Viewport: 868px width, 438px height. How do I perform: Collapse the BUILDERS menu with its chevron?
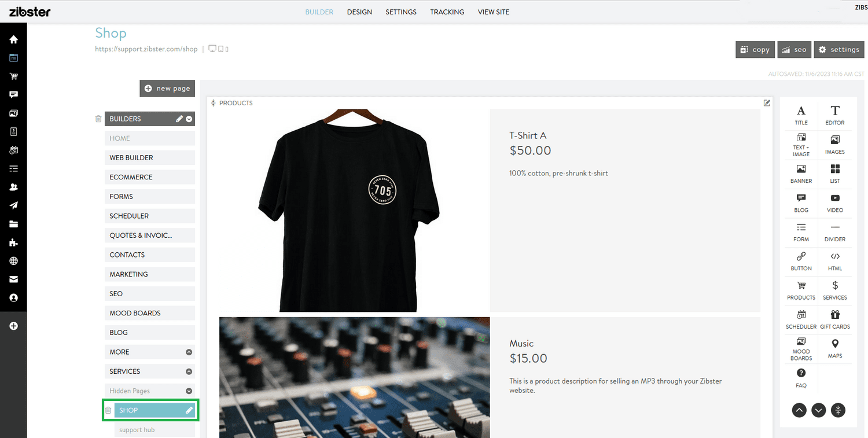(x=189, y=119)
